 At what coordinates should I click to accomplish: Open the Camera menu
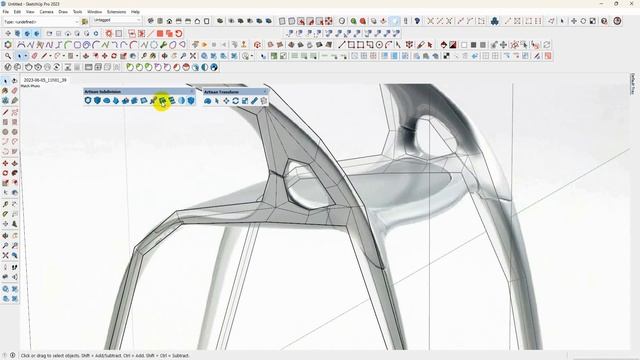[47, 12]
